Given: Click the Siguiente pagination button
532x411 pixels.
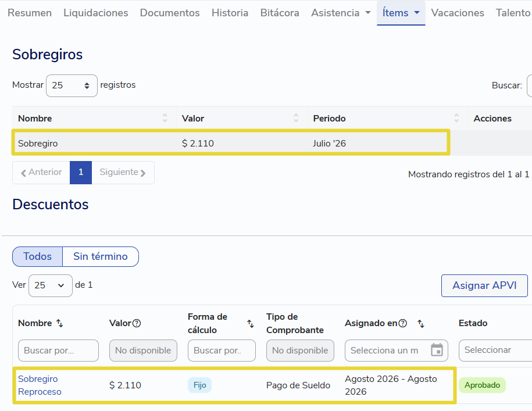Looking at the screenshot, I should click(123, 172).
